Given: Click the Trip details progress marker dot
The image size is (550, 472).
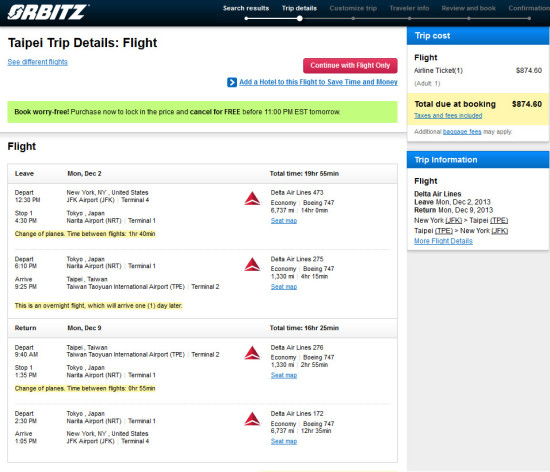Looking at the screenshot, I should pos(300,19).
